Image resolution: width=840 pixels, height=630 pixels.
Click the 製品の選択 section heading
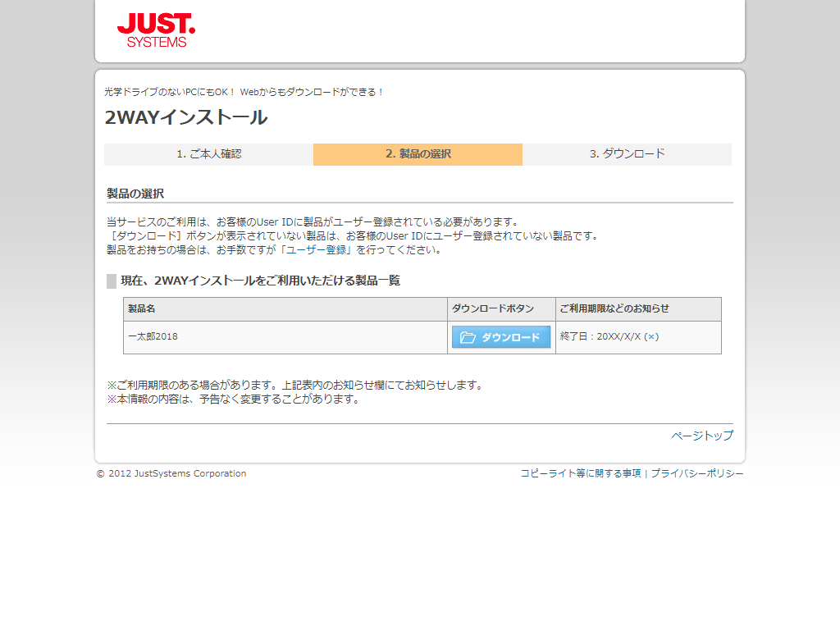135,194
